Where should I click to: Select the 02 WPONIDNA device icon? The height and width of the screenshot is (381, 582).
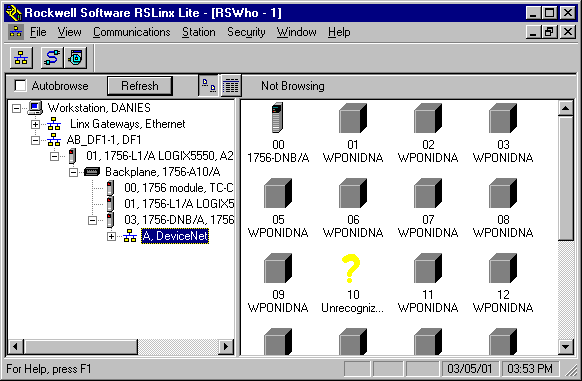[x=428, y=118]
